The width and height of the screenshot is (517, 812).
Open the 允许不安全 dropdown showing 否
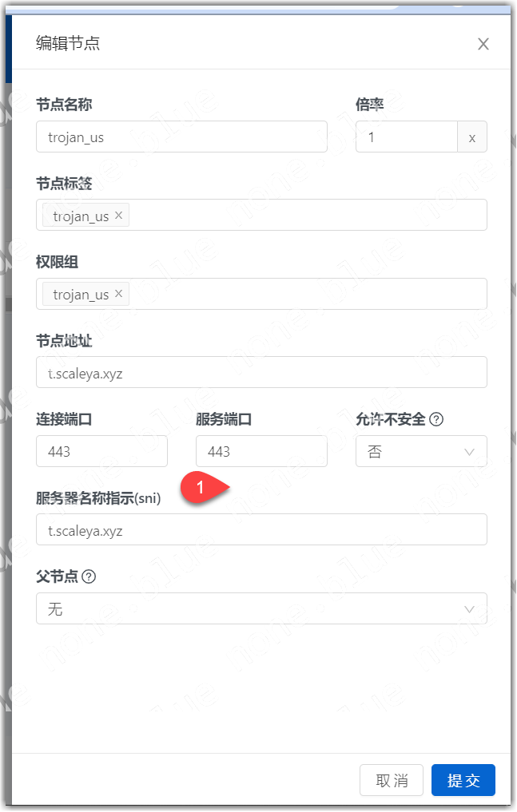click(x=421, y=451)
